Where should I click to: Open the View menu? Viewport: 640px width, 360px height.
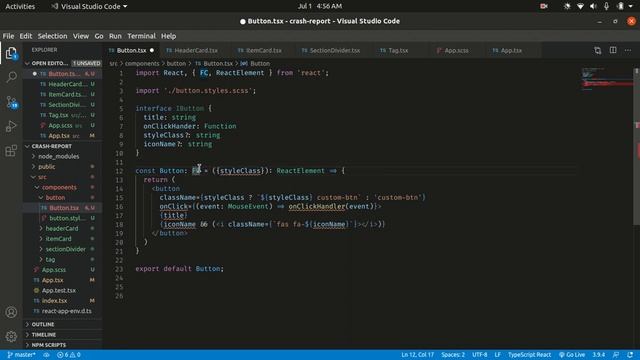click(x=81, y=36)
